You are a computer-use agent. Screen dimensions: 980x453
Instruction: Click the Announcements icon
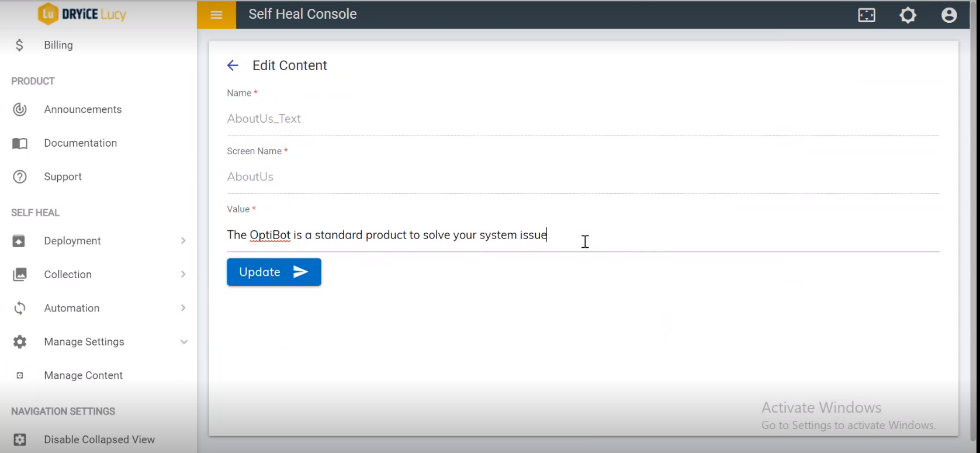pos(20,109)
